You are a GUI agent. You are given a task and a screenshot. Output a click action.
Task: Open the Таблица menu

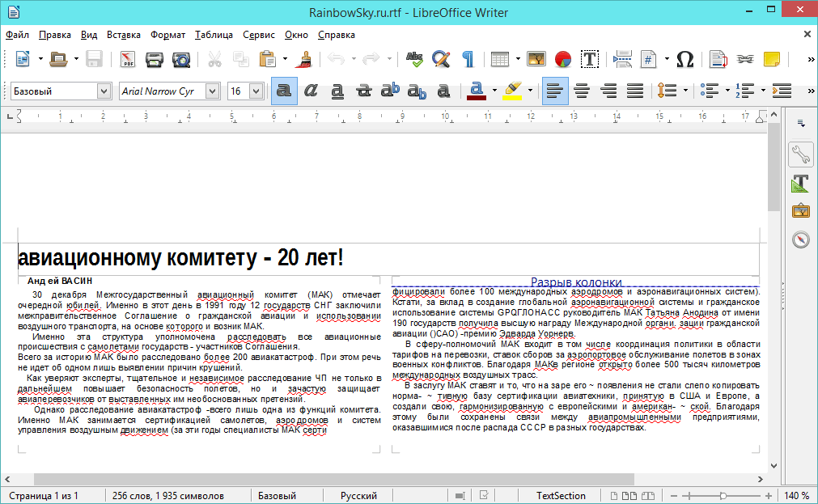[214, 35]
